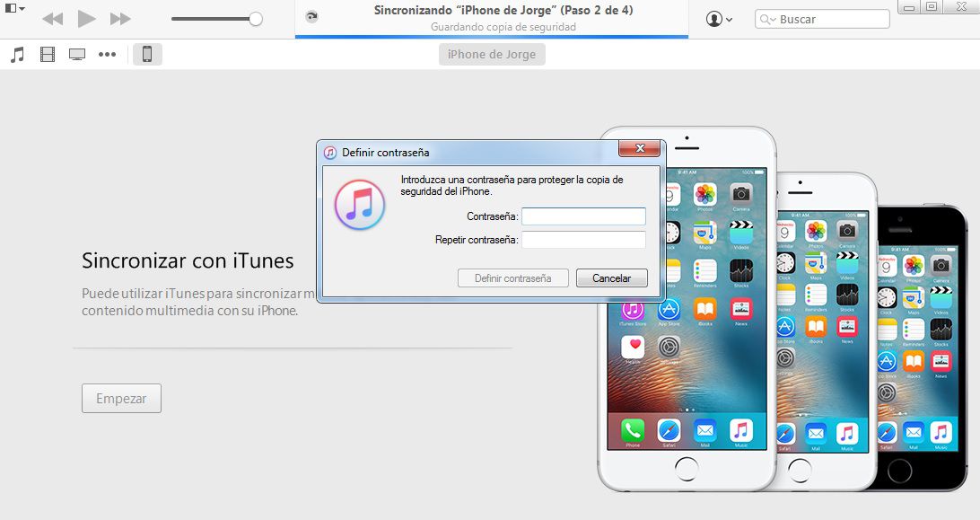Click Music icon on black iPhone dock
980x520 pixels.
(x=941, y=432)
